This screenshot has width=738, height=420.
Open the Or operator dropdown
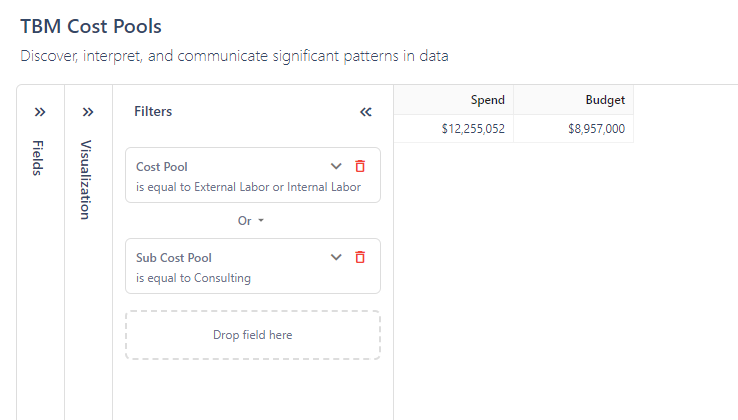[251, 221]
